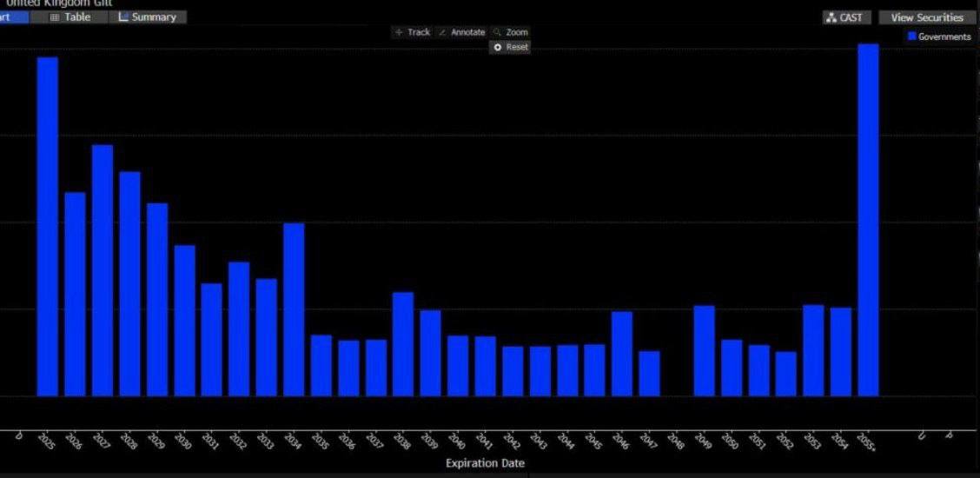Enable the Zoom magnifier tool

click(x=510, y=32)
